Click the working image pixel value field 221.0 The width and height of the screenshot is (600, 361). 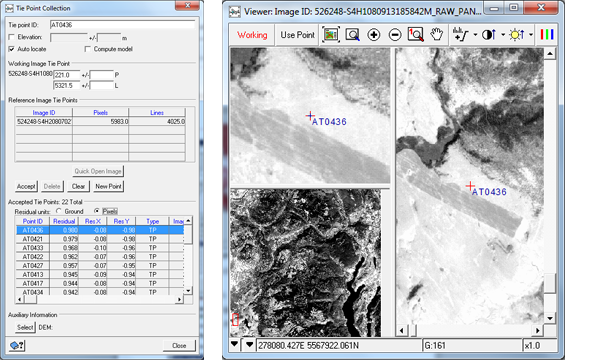tap(67, 75)
